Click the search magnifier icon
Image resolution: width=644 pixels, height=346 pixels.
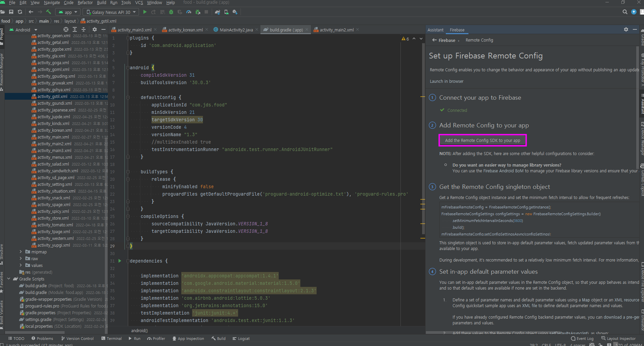[625, 12]
